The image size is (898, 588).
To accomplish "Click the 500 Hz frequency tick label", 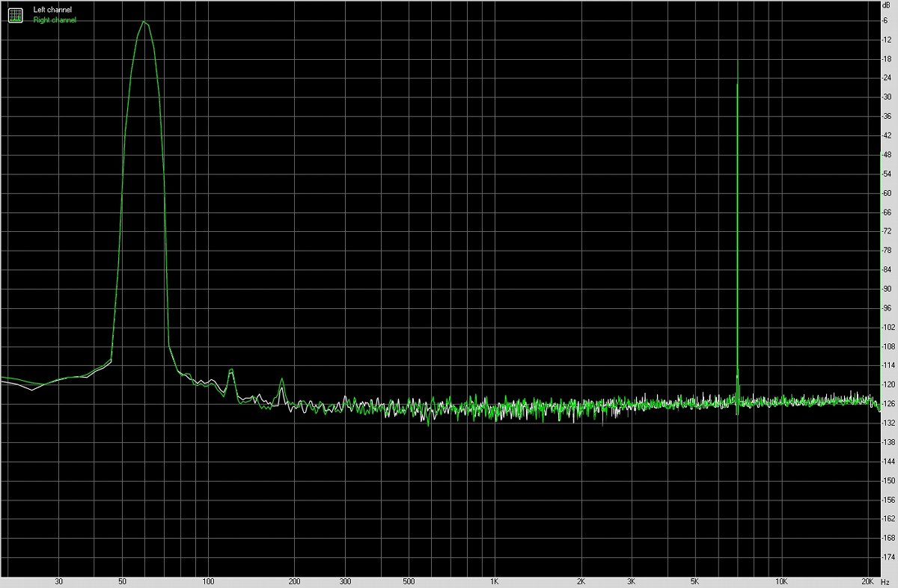I will click(410, 581).
